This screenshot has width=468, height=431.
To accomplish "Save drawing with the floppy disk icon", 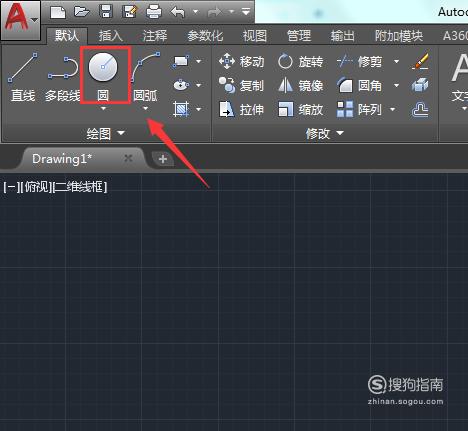I will (106, 12).
